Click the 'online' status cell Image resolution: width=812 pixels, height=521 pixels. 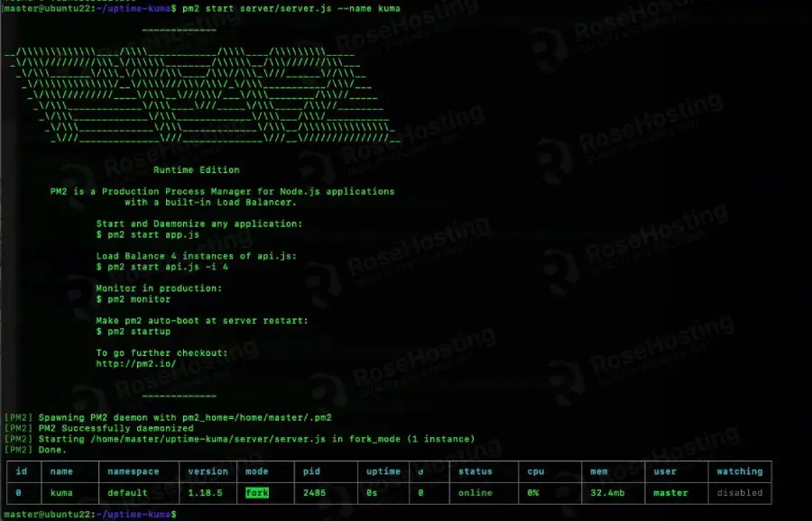(x=475, y=493)
